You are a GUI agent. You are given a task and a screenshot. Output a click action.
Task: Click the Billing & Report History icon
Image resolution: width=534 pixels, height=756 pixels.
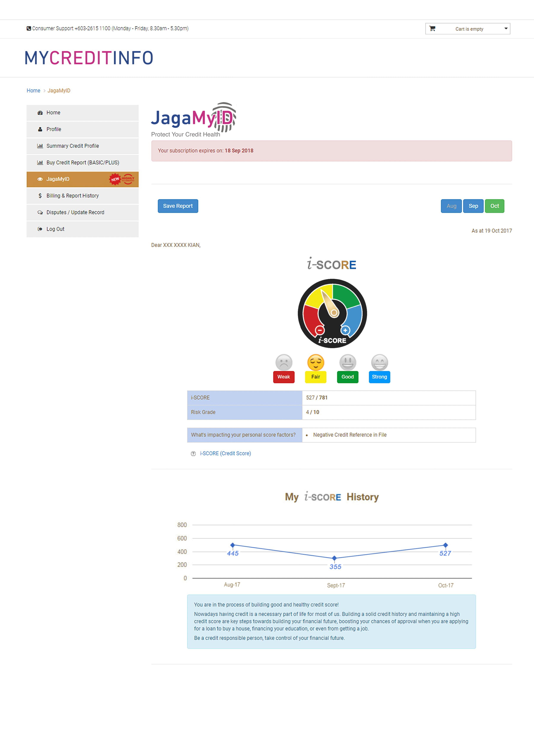click(39, 195)
